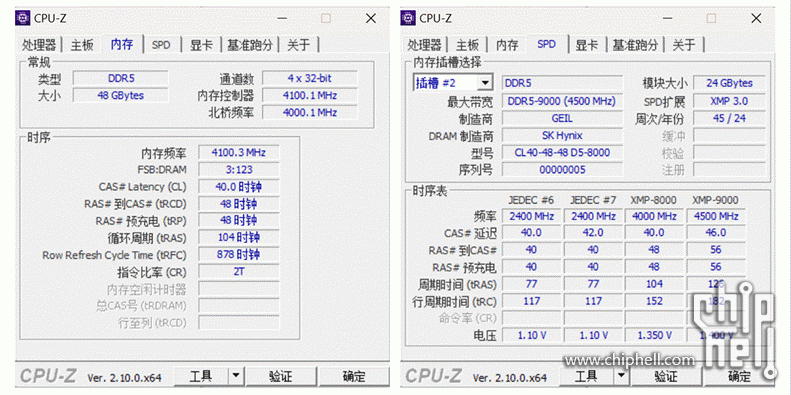This screenshot has height=395, width=791.
Task: Click 工具 button in left window
Action: pyautogui.click(x=200, y=376)
